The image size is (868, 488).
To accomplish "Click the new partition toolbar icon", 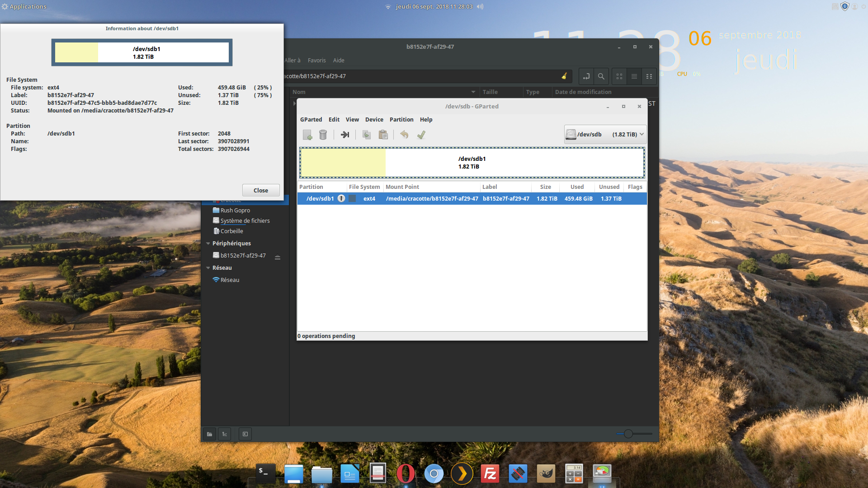I will 307,135.
